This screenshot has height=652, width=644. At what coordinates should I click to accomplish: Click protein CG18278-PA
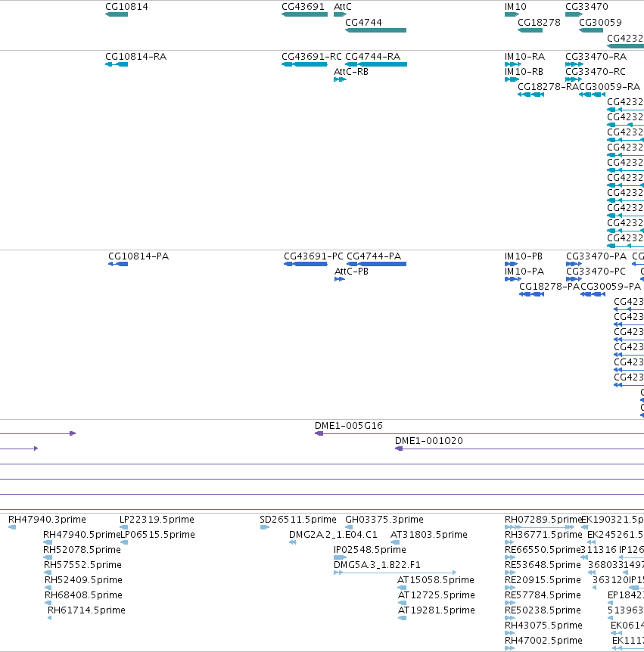coord(532,294)
